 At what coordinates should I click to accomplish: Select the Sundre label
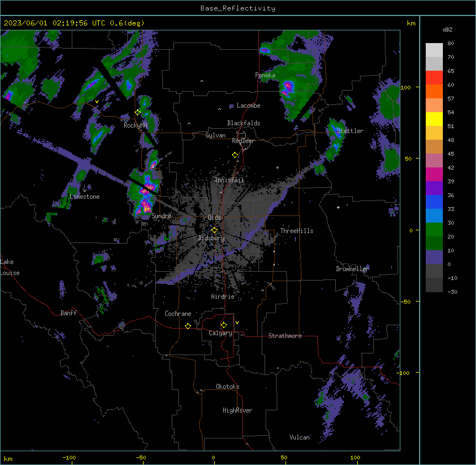pos(161,216)
